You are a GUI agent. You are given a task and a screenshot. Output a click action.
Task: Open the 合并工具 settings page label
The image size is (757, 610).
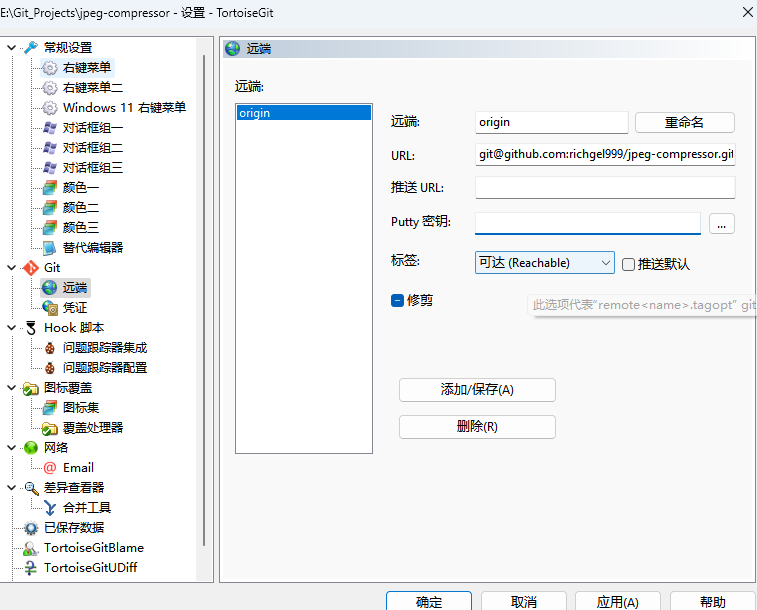coord(87,508)
